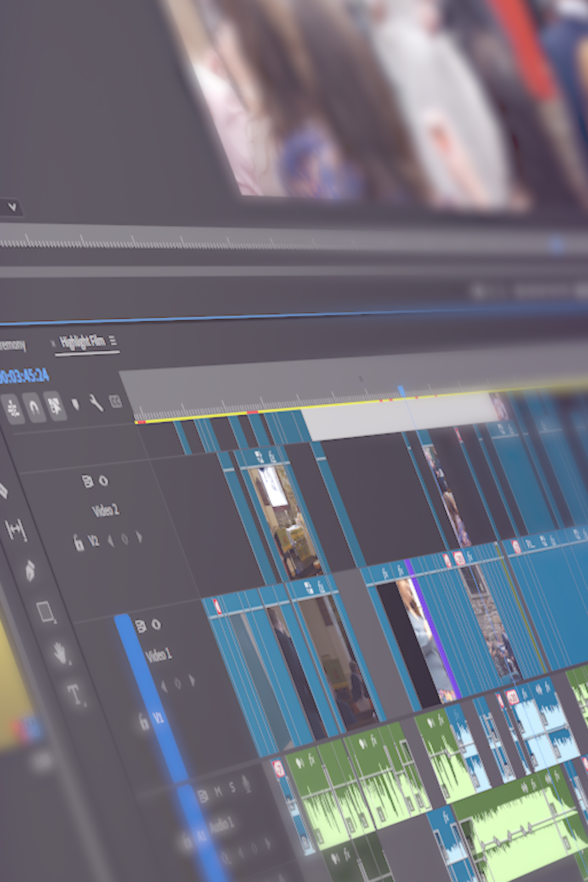The width and height of the screenshot is (588, 882).
Task: Toggle the Snap magnet in timeline
Action: [35, 407]
